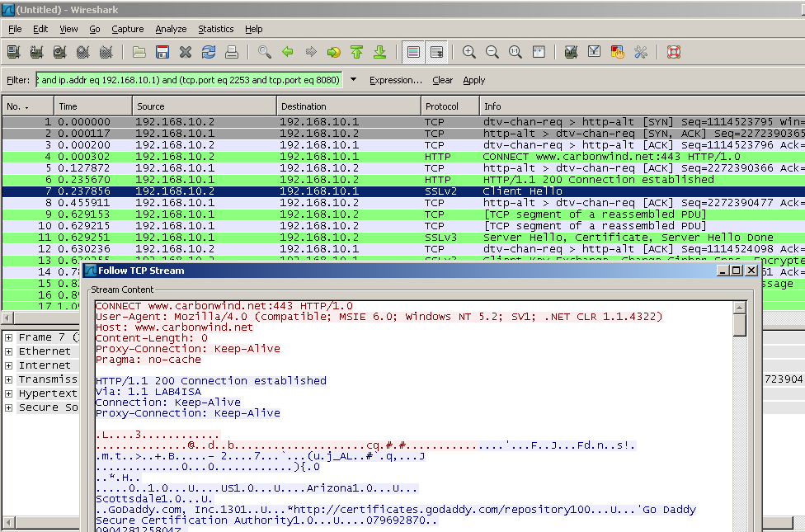The width and height of the screenshot is (805, 532).
Task: Expand the Hypertext Transfer tree node
Action: tap(8, 393)
